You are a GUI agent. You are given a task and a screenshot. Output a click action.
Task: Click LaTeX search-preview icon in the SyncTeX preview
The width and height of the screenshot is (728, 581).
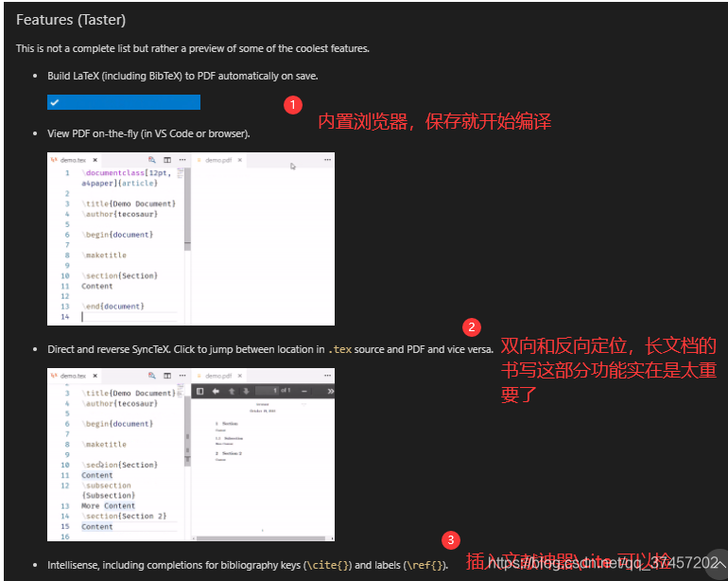tap(152, 376)
